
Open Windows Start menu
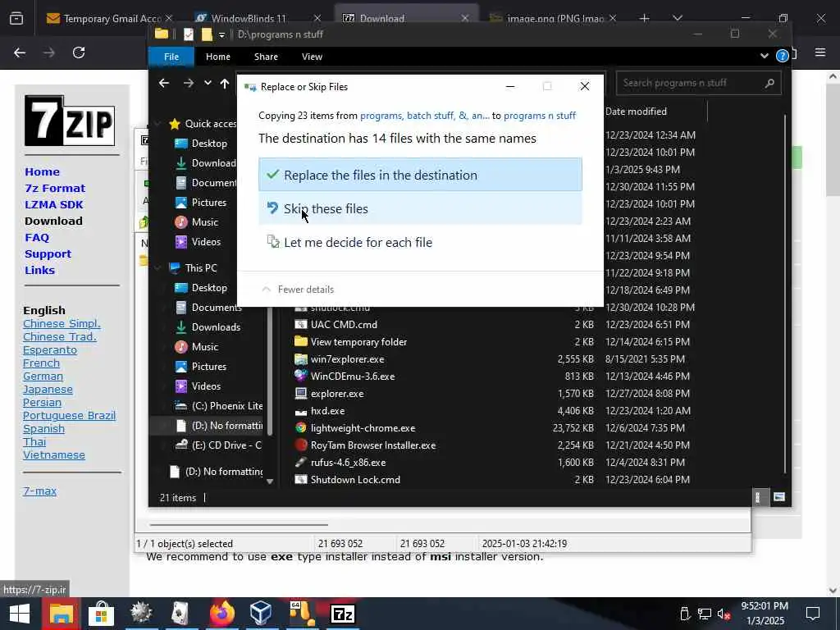(x=20, y=614)
